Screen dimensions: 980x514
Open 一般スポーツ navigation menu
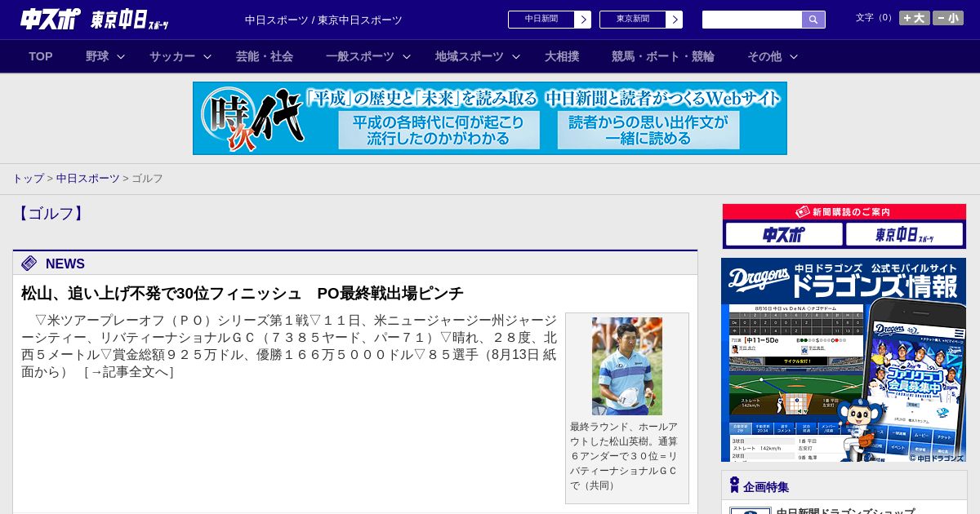tap(360, 56)
